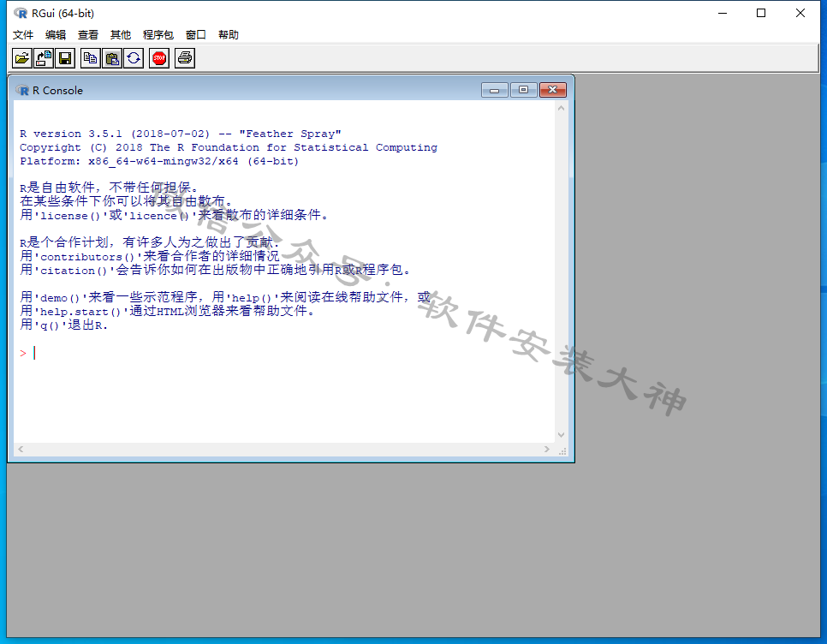Click the R Console window logo icon
The height and width of the screenshot is (644, 827).
click(x=22, y=90)
